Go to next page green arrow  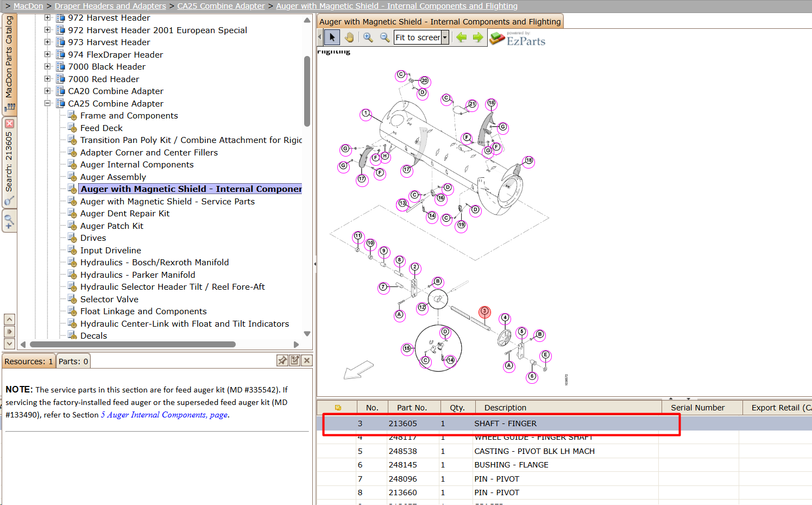click(x=478, y=38)
